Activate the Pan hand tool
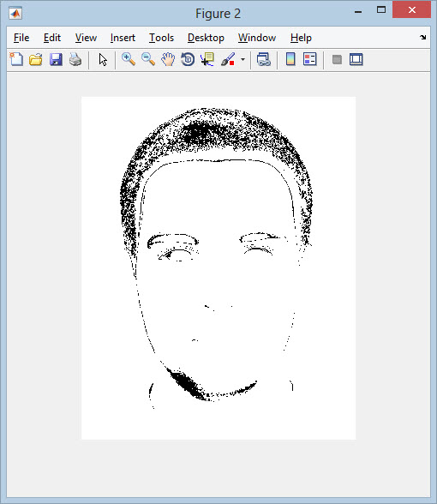Image resolution: width=437 pixels, height=504 pixels. point(168,59)
